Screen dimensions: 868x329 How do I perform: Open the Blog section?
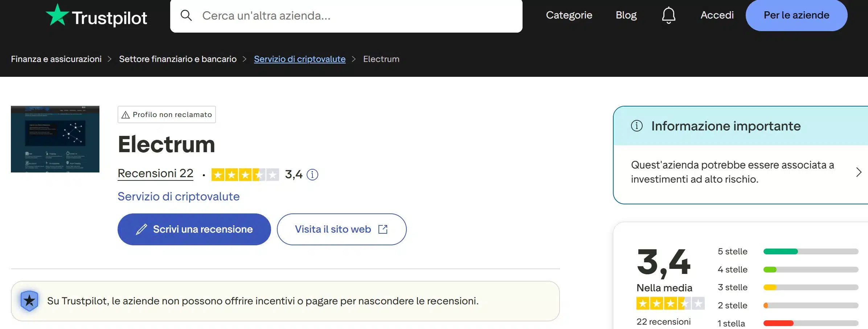(626, 15)
